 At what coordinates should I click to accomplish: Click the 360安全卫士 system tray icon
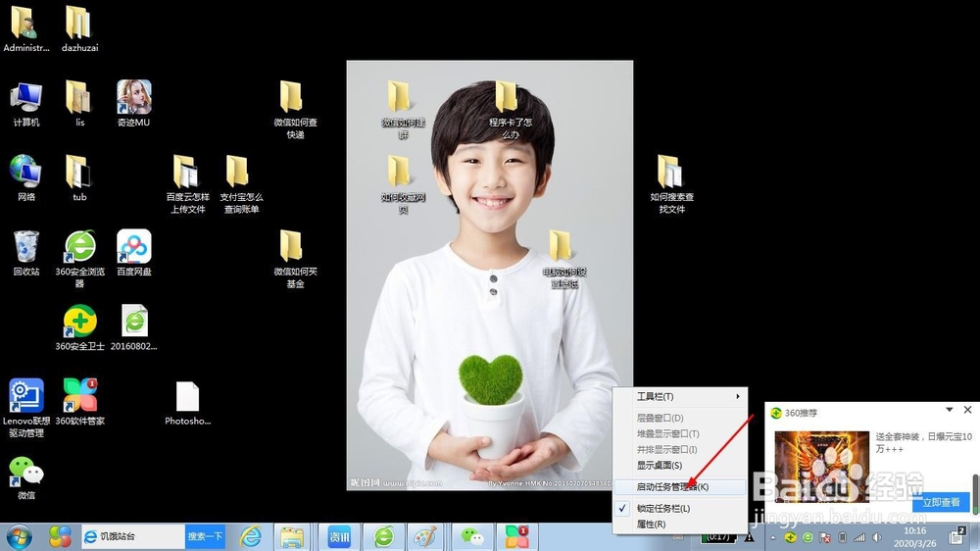(790, 537)
